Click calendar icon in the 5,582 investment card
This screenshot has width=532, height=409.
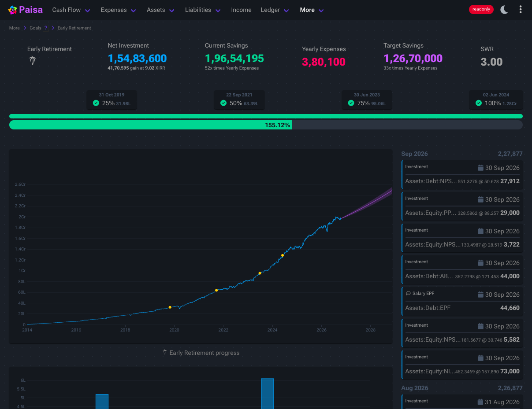pos(480,326)
